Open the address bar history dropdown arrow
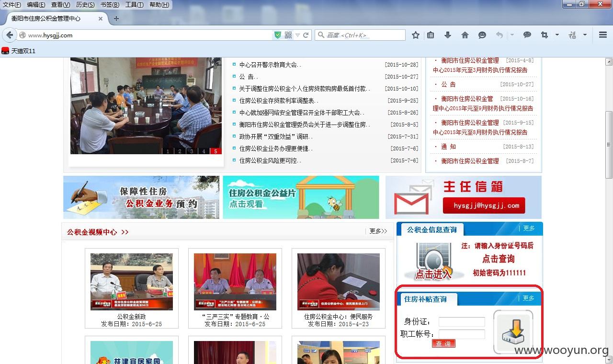The width and height of the screenshot is (613, 364). [x=297, y=35]
